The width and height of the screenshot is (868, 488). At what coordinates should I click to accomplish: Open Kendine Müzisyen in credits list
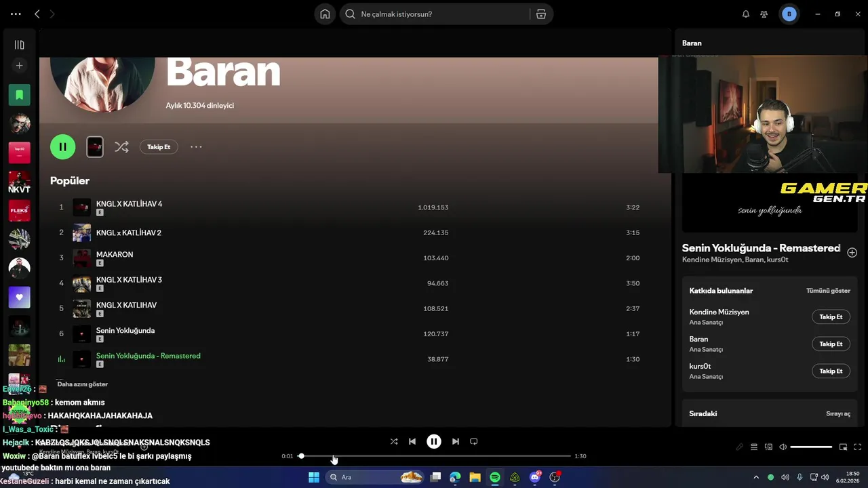(719, 312)
